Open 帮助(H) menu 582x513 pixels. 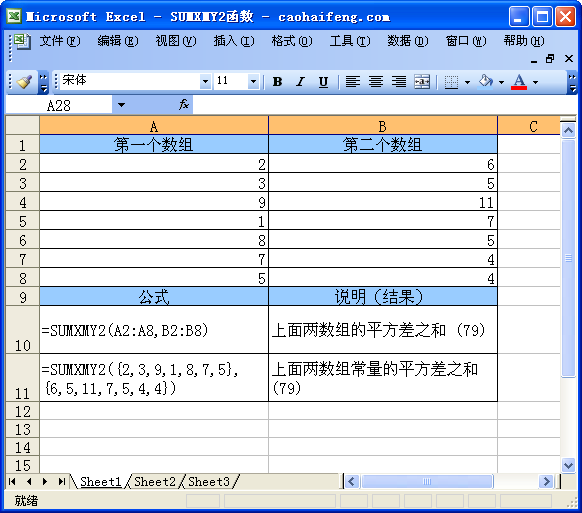tap(524, 41)
